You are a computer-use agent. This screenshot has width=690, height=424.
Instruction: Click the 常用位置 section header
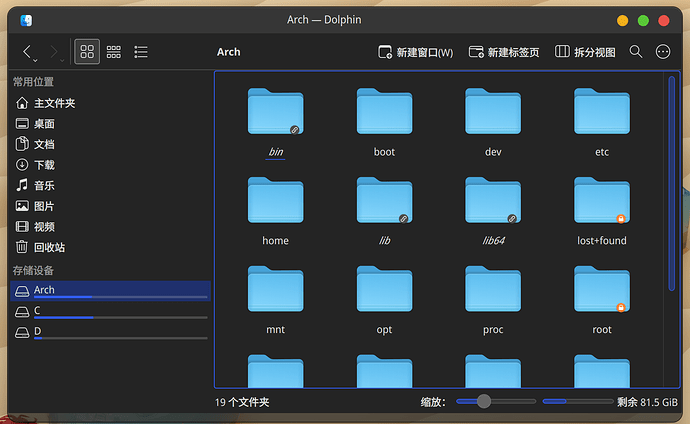point(33,82)
